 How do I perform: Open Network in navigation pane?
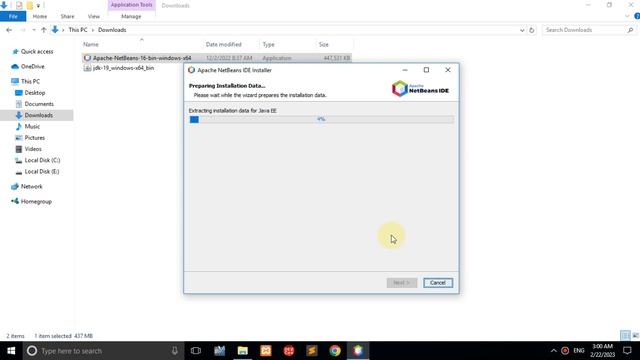tap(27, 187)
